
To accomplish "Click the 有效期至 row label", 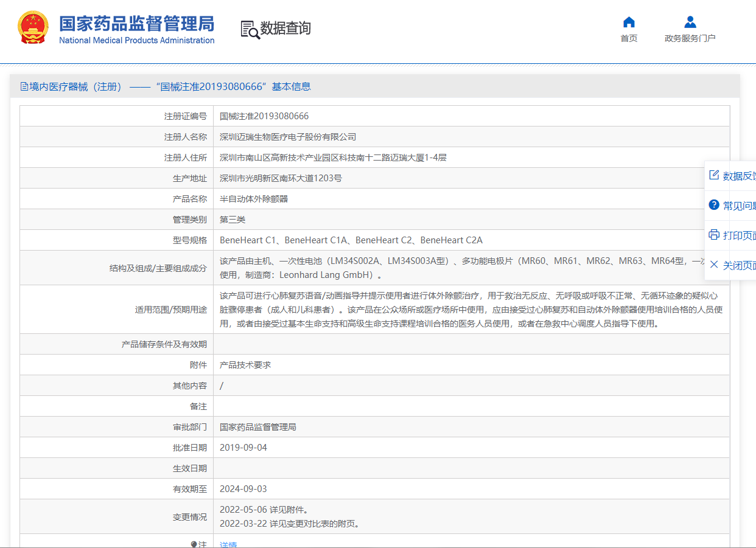I will point(189,489).
